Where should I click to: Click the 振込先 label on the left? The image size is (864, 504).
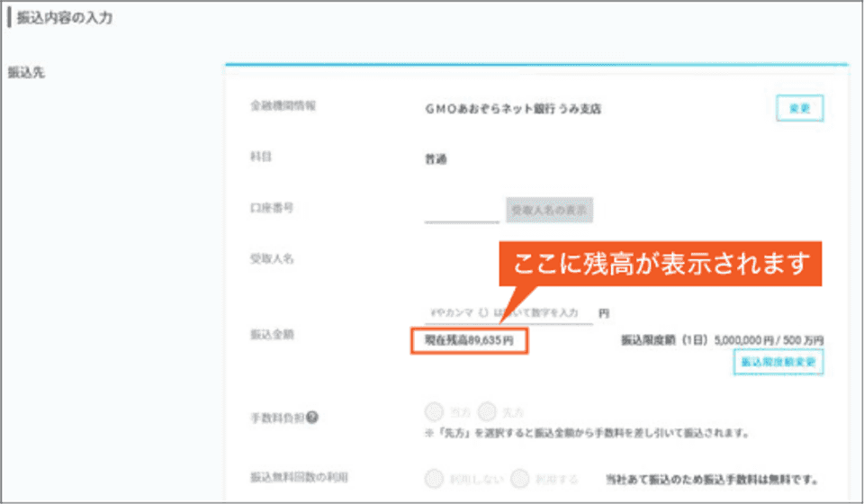tap(26, 72)
